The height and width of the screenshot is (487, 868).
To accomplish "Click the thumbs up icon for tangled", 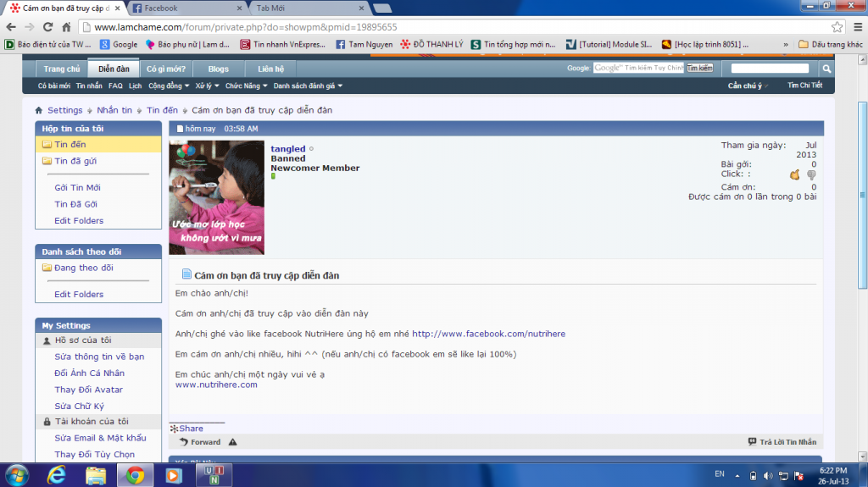I will (795, 174).
